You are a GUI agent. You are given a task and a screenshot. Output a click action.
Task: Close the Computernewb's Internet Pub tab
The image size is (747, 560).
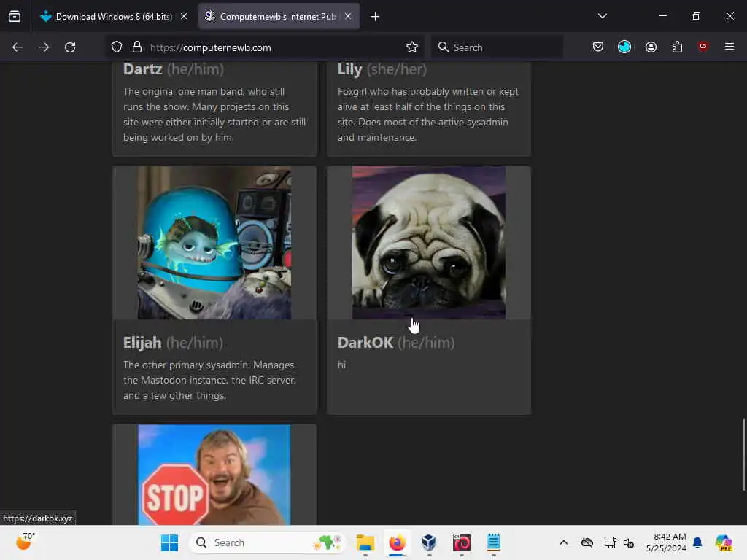(x=348, y=17)
